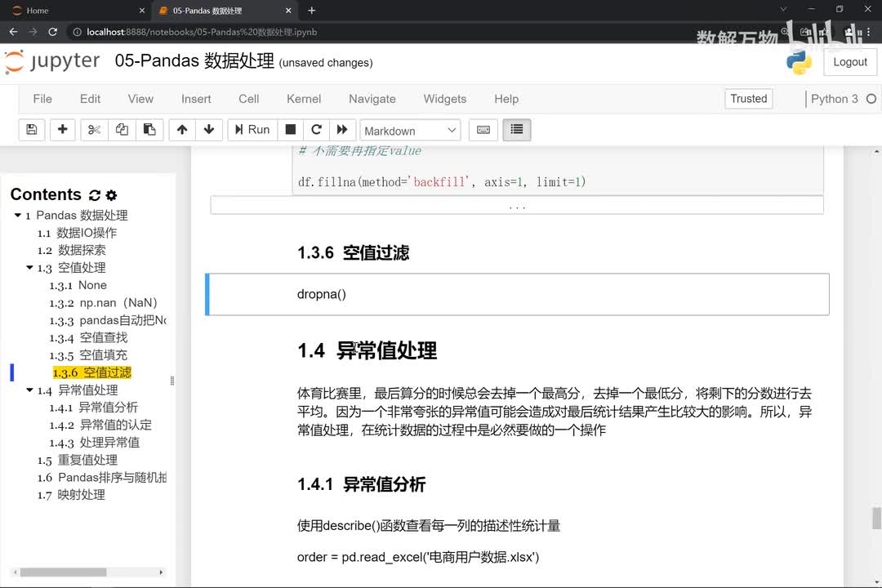The width and height of the screenshot is (882, 588).
Task: Close the 05-Pandas browser tab
Action: coord(288,11)
